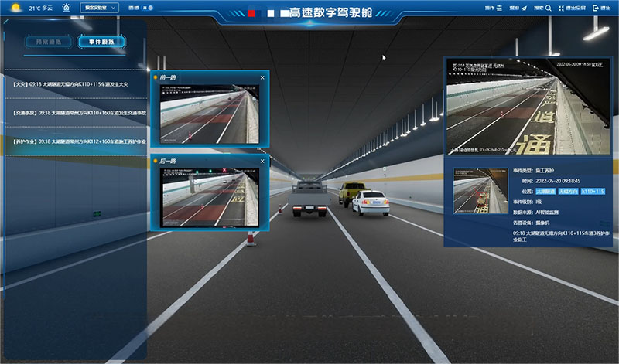Log out using the 退出 icon

click(596, 8)
